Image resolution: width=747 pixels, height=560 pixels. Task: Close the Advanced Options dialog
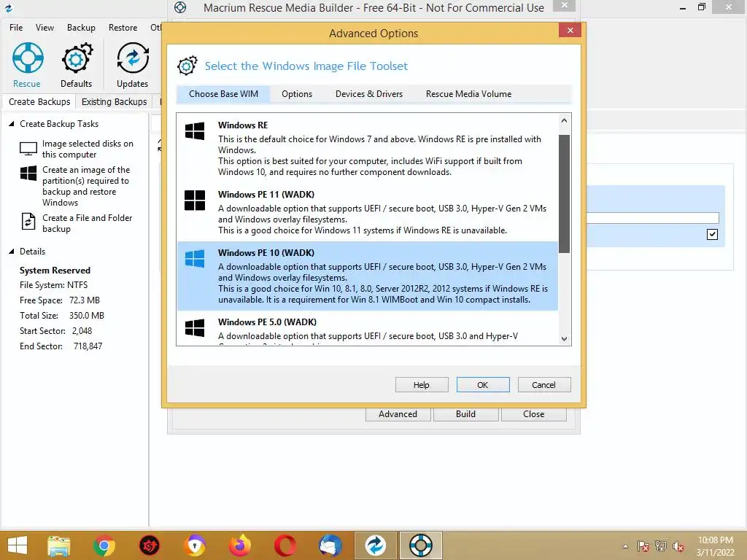570,31
